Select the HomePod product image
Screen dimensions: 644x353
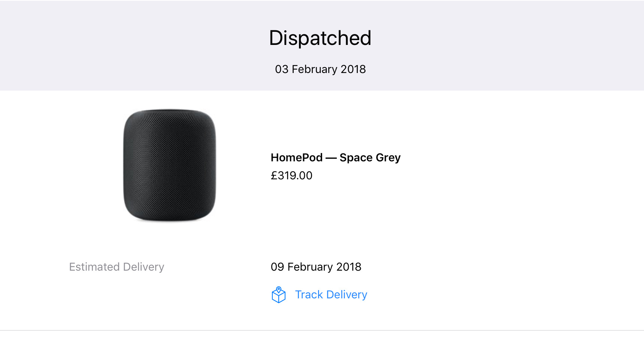coord(170,165)
